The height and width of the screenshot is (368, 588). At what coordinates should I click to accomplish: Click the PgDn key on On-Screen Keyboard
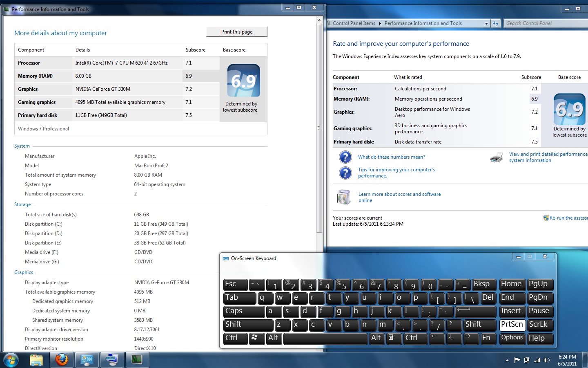(541, 298)
